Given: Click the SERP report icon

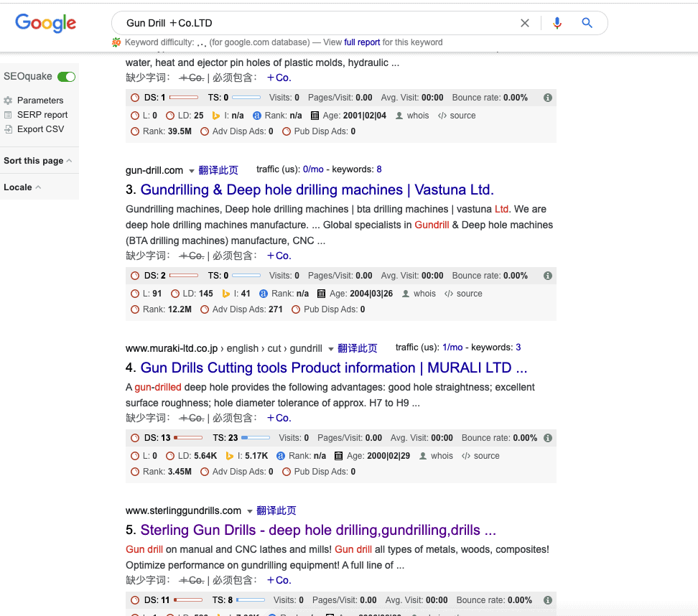Looking at the screenshot, I should pos(8,115).
